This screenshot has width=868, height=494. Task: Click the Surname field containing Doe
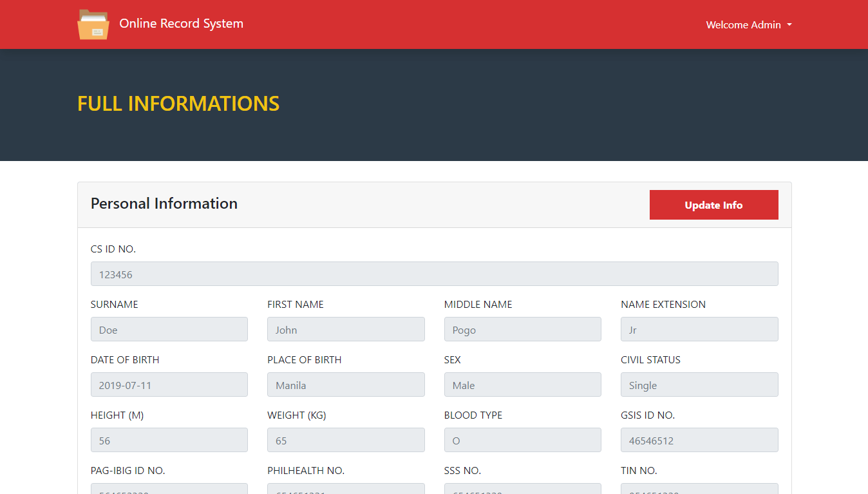click(169, 329)
